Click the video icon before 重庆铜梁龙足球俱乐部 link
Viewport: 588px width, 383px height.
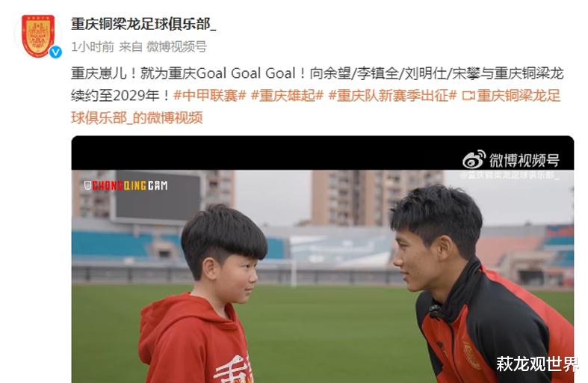[468, 96]
